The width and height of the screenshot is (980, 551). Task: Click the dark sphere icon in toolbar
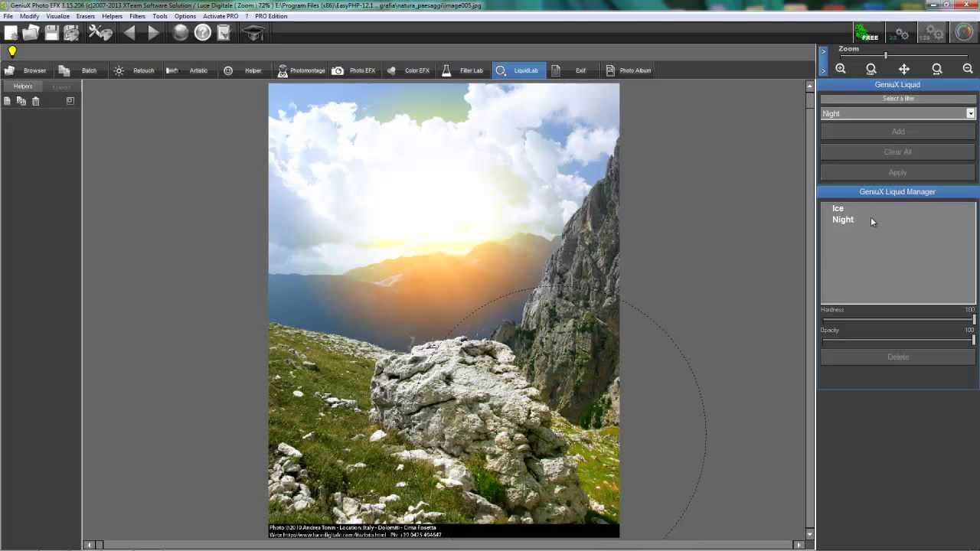(x=180, y=33)
